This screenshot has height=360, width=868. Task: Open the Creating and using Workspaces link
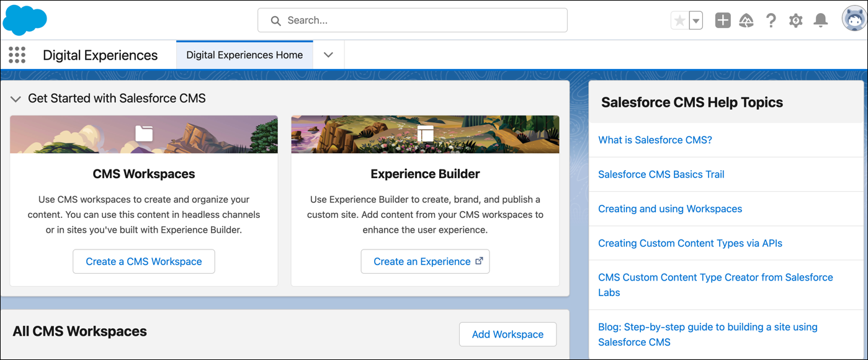click(670, 209)
